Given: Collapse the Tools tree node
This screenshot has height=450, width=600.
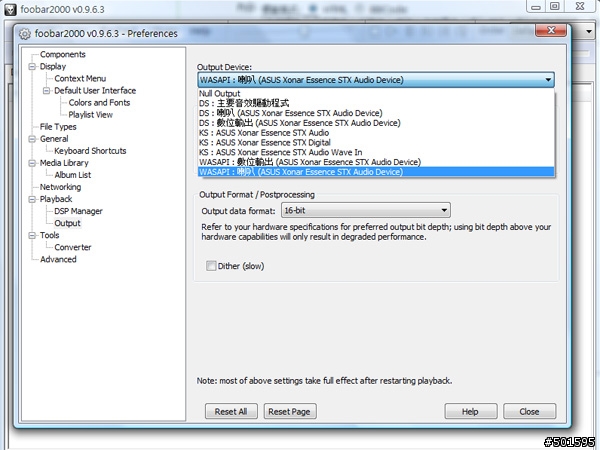Looking at the screenshot, I should [x=32, y=235].
